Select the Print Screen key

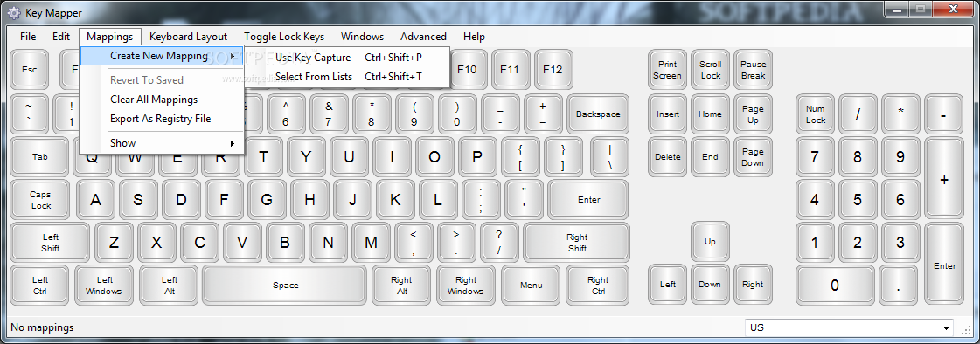(x=668, y=70)
